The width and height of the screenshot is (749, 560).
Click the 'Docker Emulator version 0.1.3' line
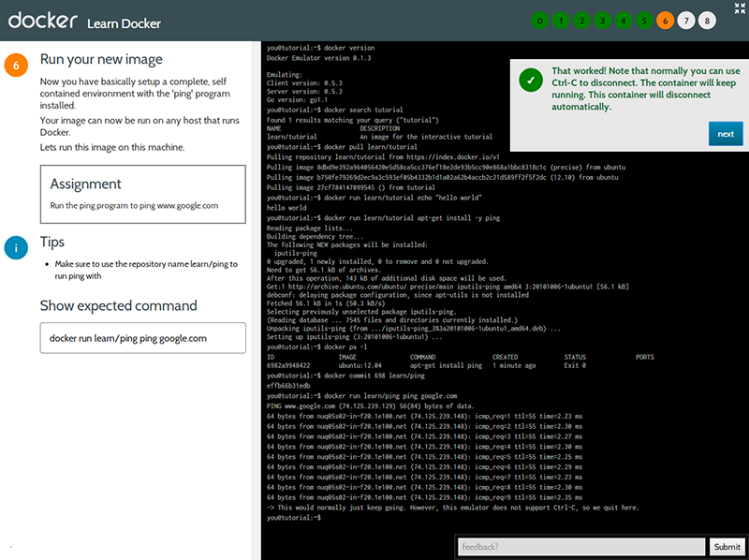coord(318,58)
